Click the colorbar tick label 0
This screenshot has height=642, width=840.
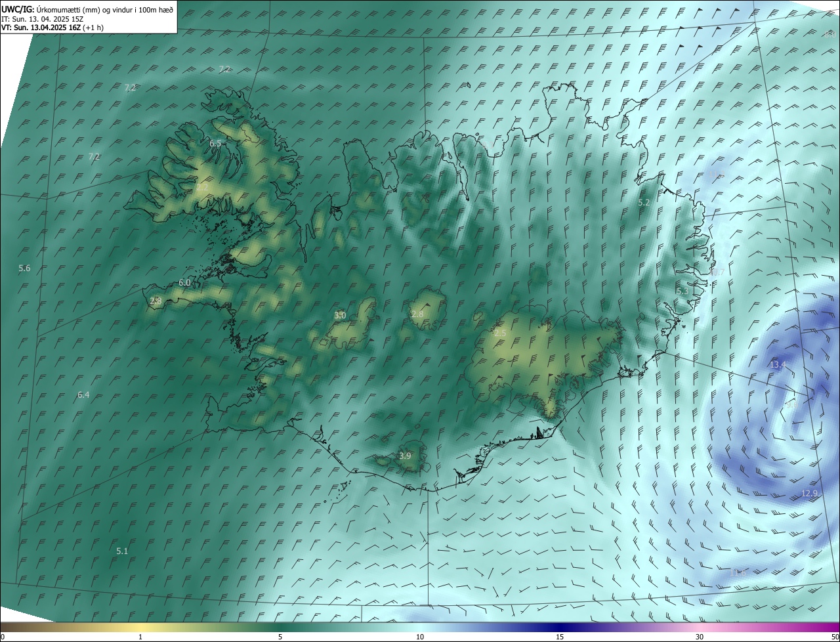pyautogui.click(x=3, y=637)
